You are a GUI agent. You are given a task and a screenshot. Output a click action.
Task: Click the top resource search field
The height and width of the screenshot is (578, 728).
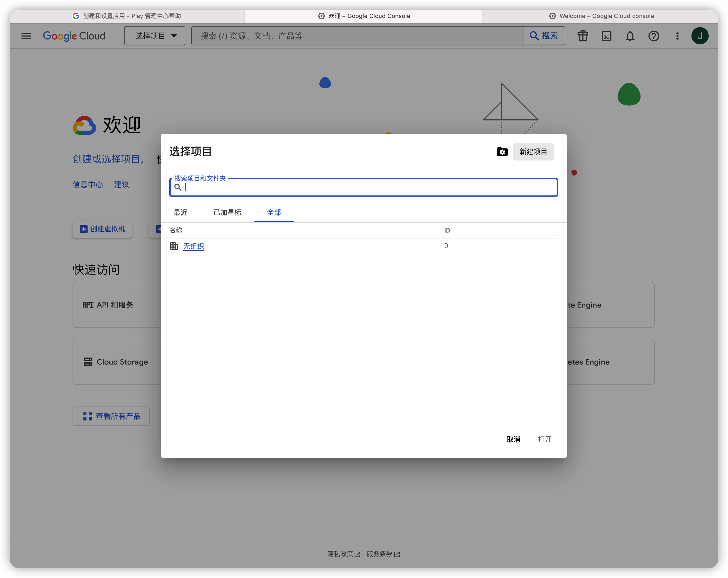click(357, 36)
